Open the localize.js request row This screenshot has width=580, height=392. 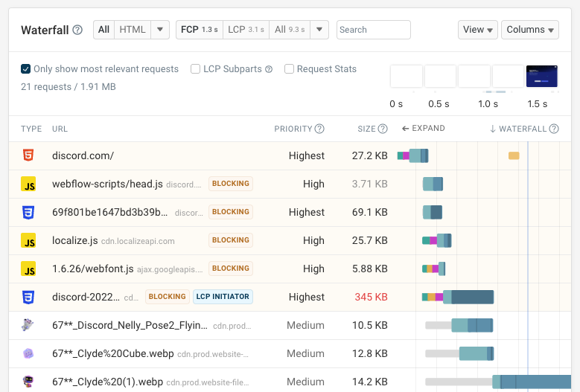74,240
